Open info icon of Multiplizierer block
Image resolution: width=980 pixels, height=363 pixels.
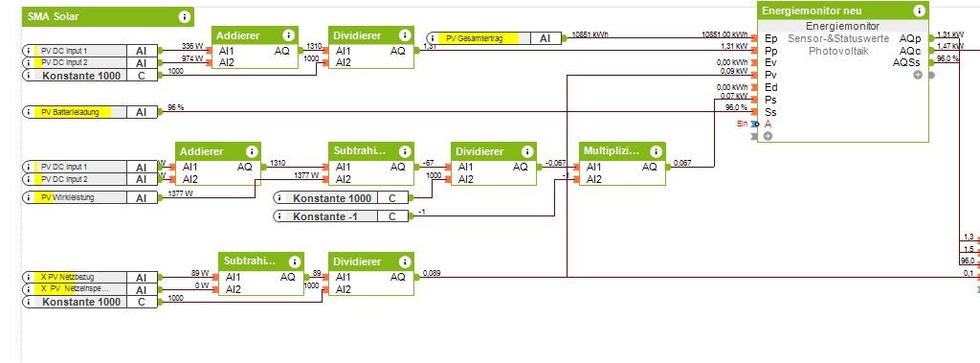[655, 151]
